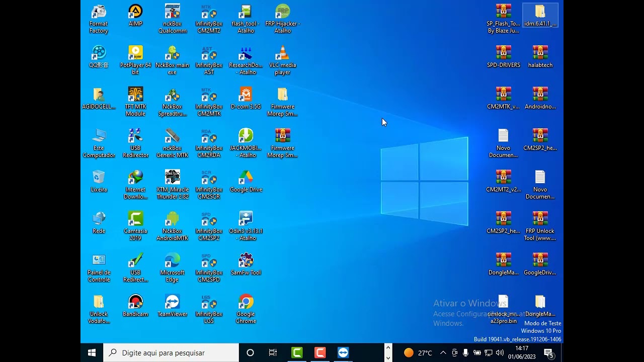
Task: Select CM2MTK_v archive file
Action: click(x=503, y=99)
